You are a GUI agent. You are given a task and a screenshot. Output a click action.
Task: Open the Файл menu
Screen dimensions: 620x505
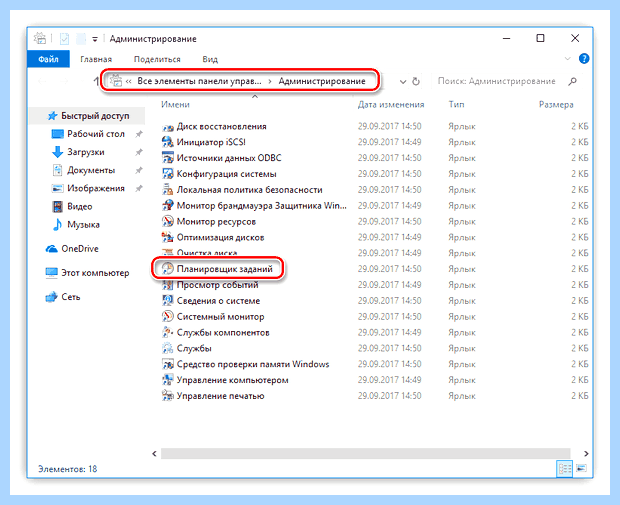click(x=48, y=59)
